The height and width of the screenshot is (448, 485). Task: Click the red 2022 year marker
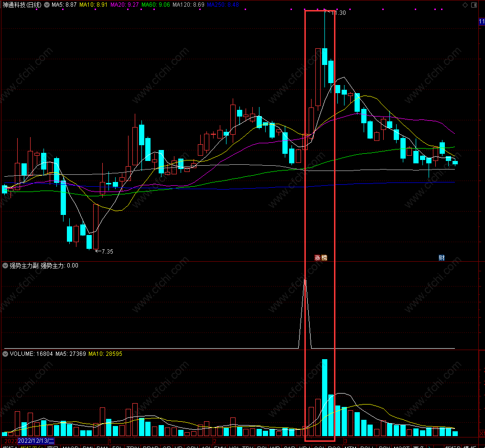click(x=11, y=441)
